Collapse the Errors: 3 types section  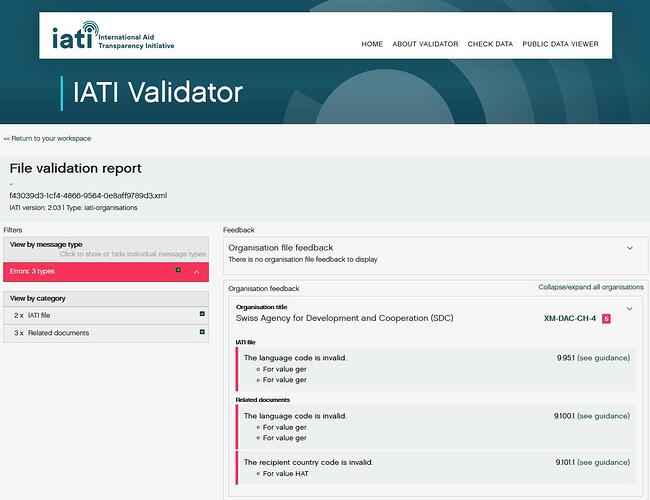pos(196,271)
